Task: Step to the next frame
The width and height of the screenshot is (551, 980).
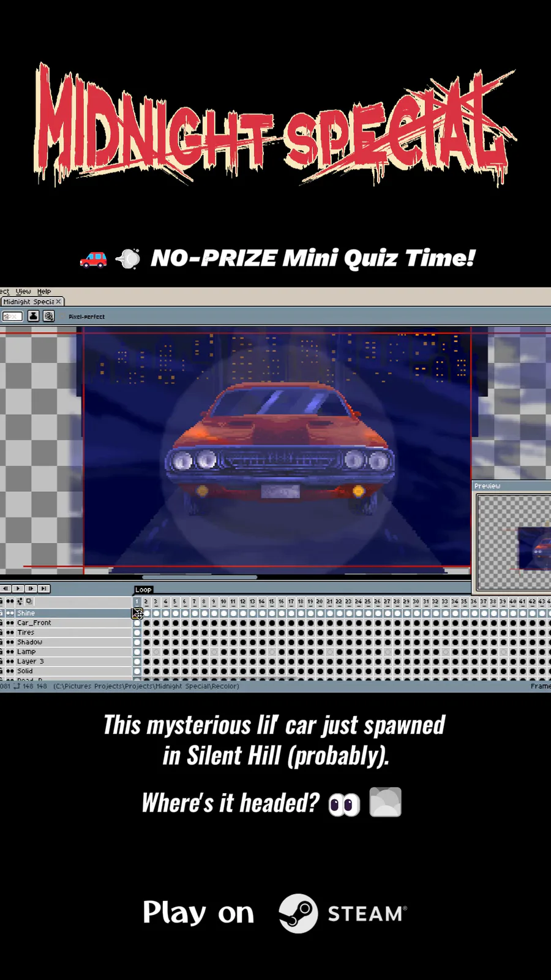Action: click(31, 589)
